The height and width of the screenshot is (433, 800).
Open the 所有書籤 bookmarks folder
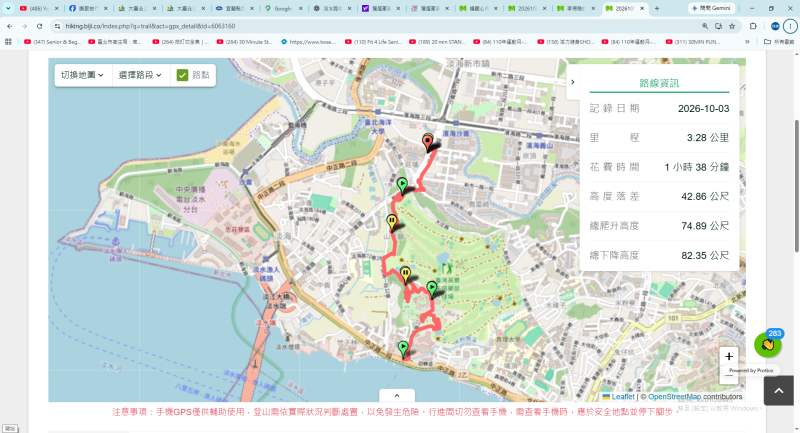779,42
